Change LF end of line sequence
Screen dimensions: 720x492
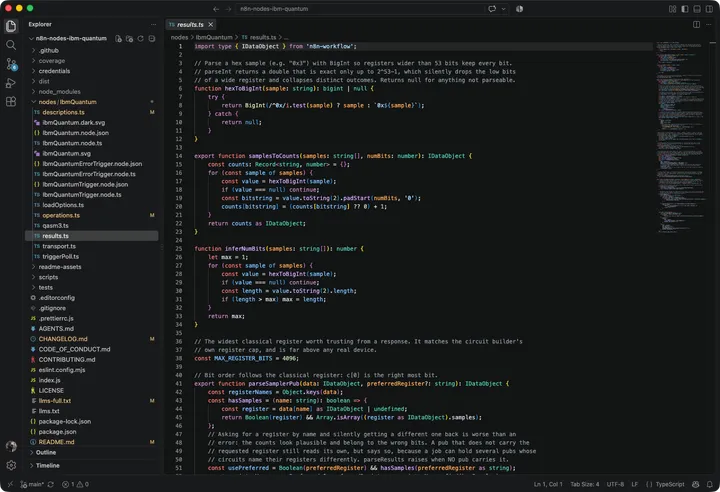point(635,484)
